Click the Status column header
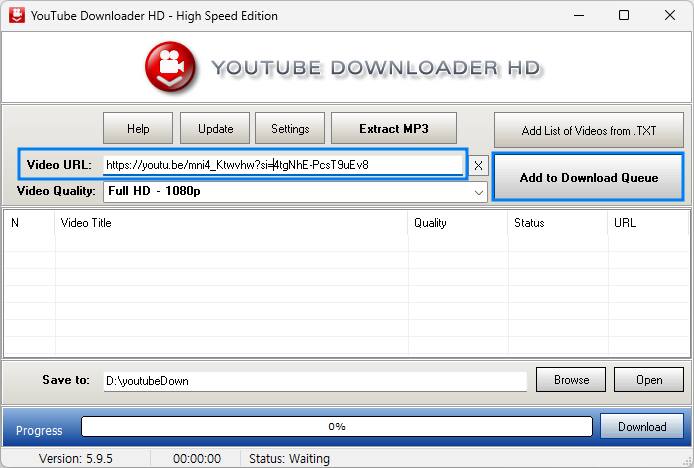Viewport: 694px width, 468px height. coord(558,223)
